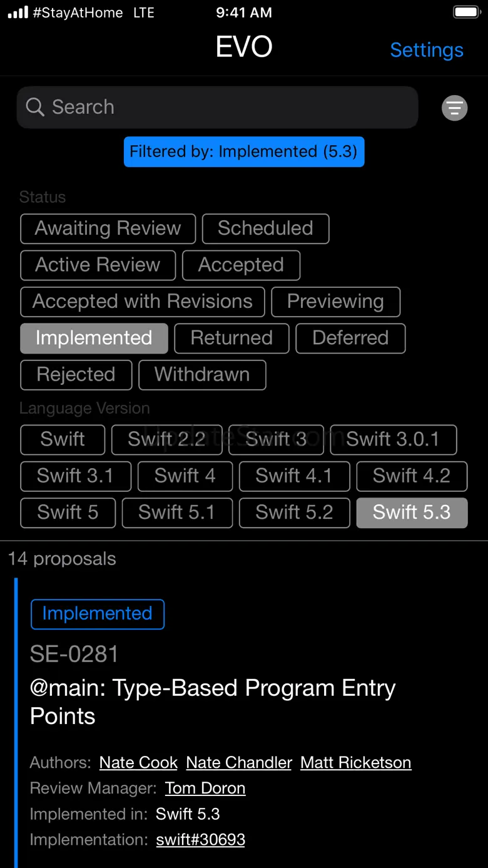The image size is (488, 868).
Task: Toggle the Accepted with Revisions filter
Action: coord(143,302)
